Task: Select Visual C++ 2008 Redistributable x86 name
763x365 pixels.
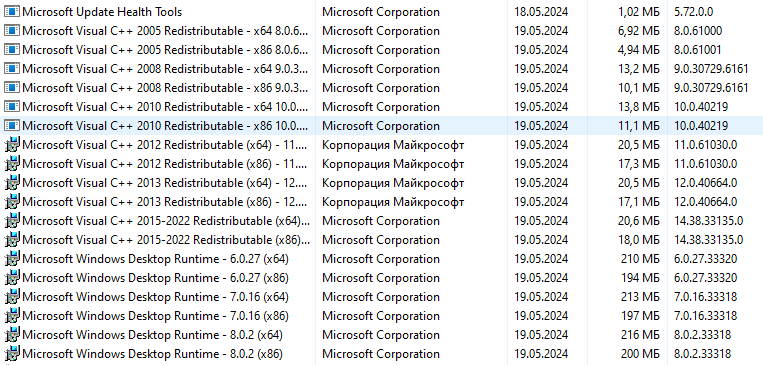Action: click(x=165, y=88)
